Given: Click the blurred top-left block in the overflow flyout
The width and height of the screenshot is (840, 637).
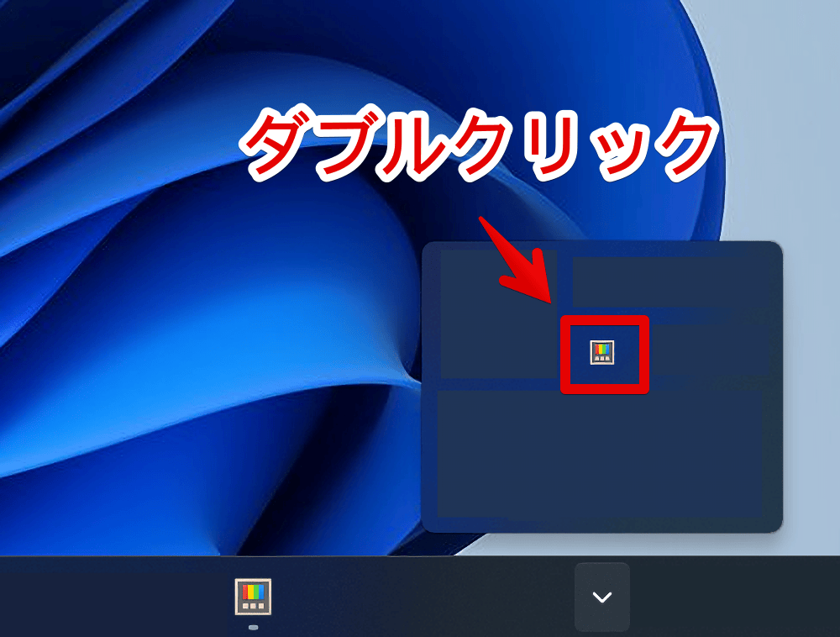Looking at the screenshot, I should (x=497, y=313).
